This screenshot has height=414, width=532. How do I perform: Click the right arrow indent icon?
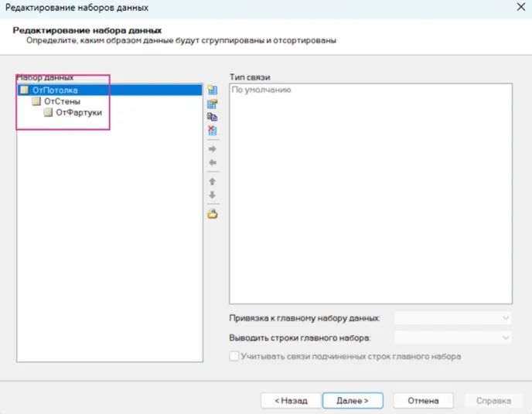click(212, 148)
